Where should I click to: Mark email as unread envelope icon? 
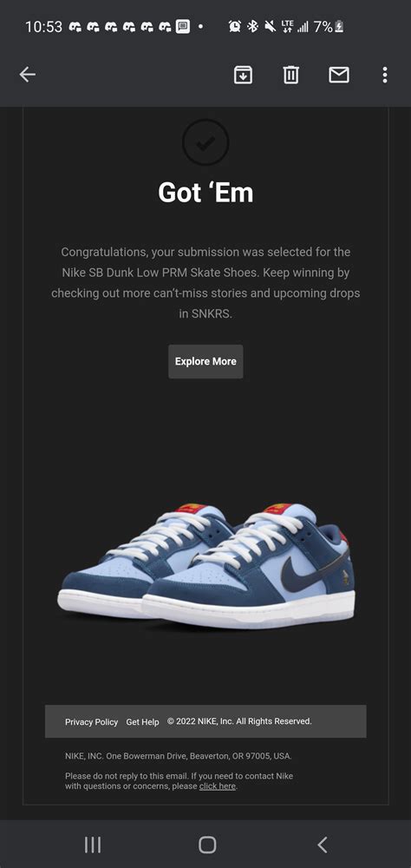click(338, 74)
